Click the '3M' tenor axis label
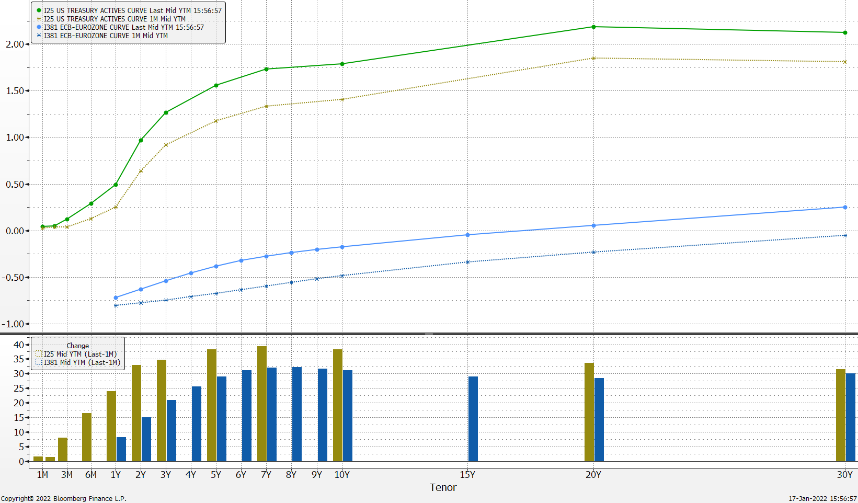This screenshot has width=858, height=503. coord(67,475)
